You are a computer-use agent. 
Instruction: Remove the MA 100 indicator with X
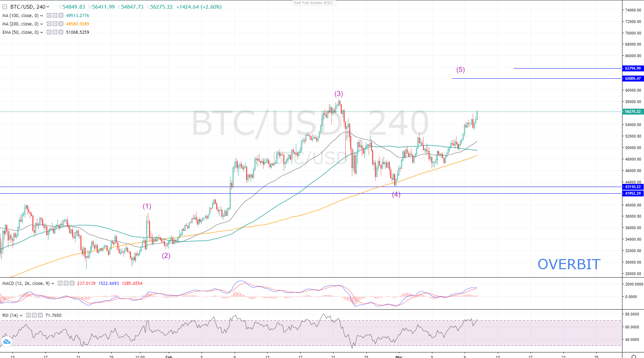tap(61, 16)
